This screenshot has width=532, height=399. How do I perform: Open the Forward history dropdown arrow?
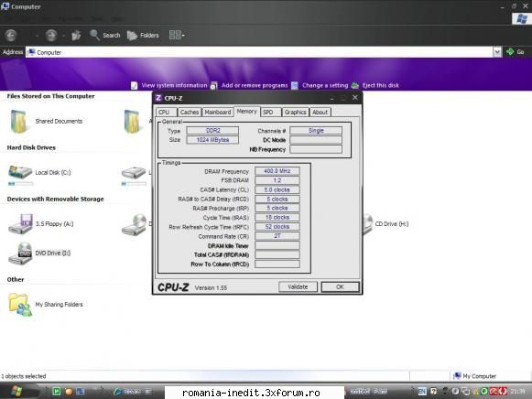[x=63, y=36]
